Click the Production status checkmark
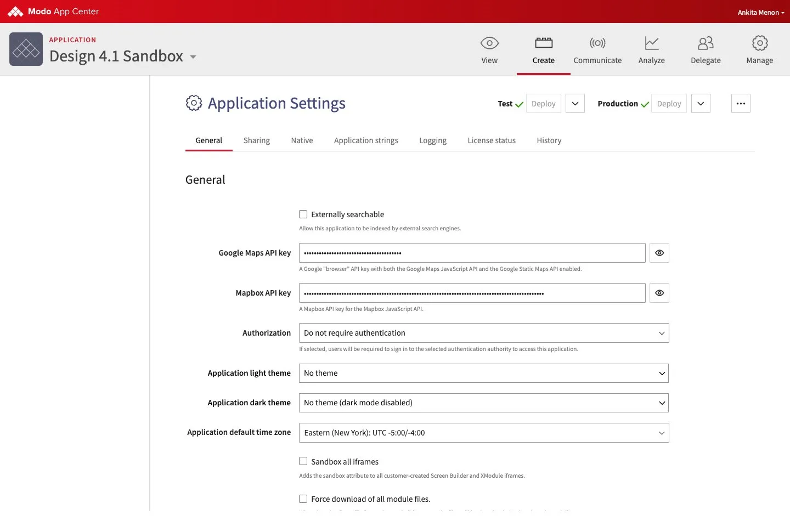 (645, 104)
